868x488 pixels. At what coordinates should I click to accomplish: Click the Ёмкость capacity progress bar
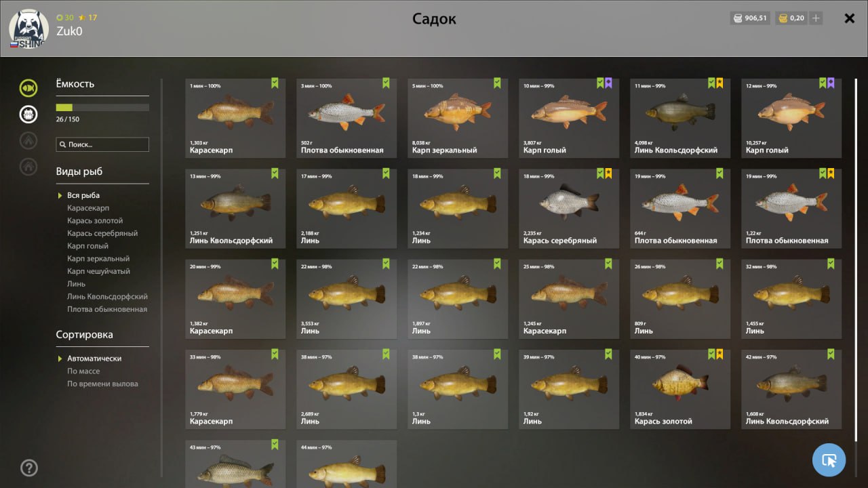click(x=102, y=107)
